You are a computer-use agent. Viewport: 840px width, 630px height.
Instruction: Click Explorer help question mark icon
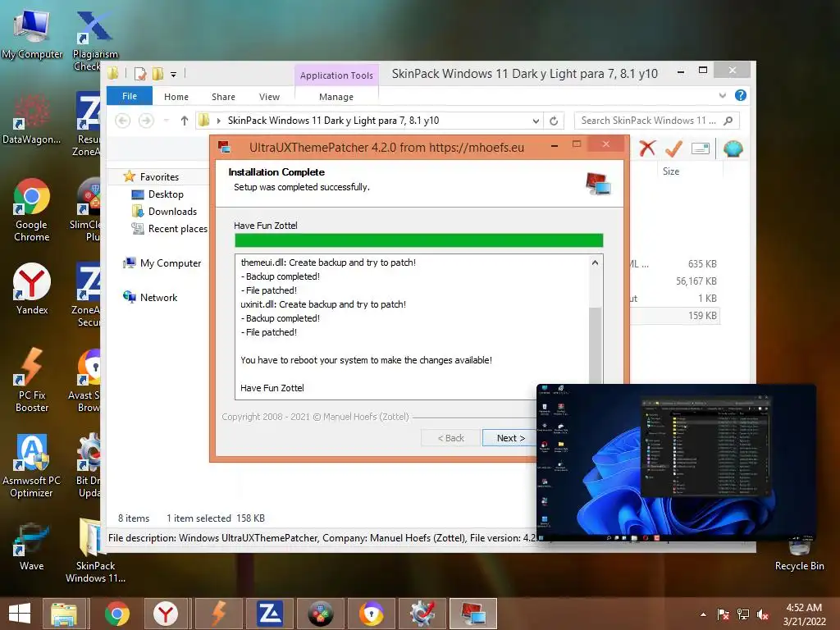741,95
